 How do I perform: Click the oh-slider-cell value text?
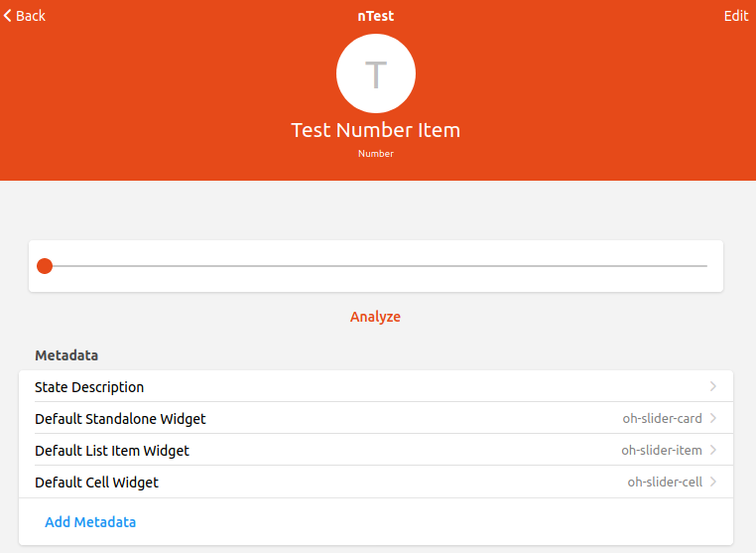tap(664, 483)
